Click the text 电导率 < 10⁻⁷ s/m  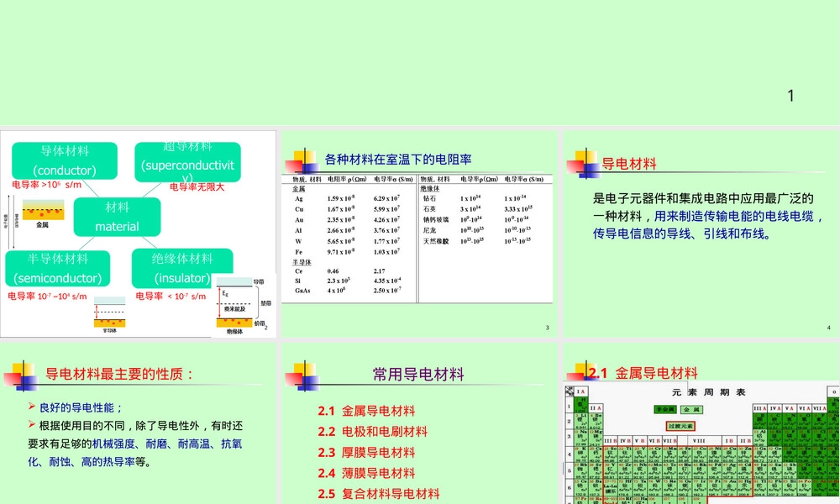[x=171, y=297]
